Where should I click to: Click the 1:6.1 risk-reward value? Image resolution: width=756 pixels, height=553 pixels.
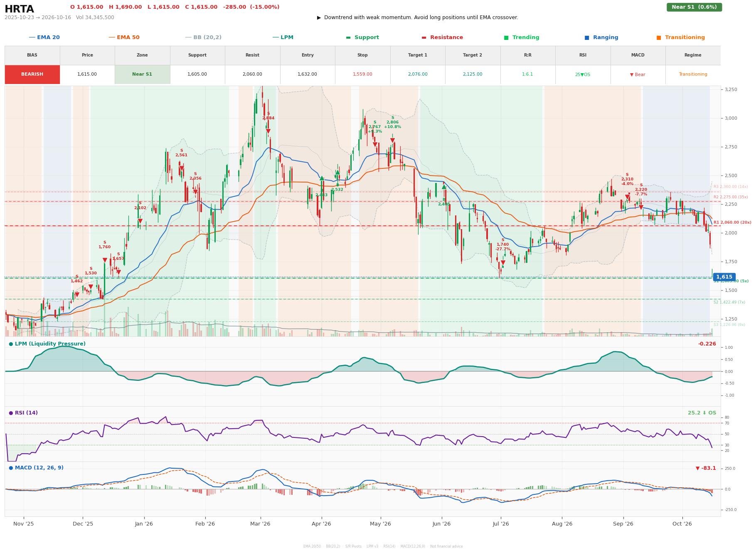(528, 74)
